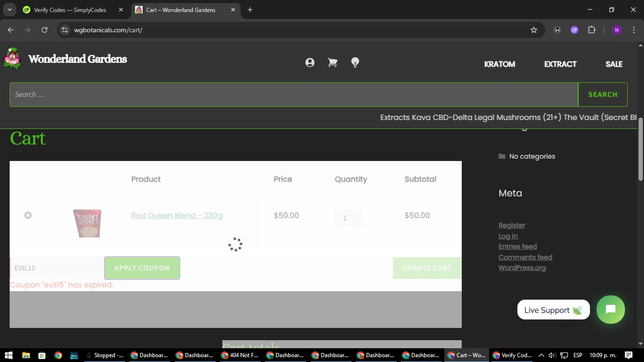View site information icon in address bar

[x=65, y=30]
